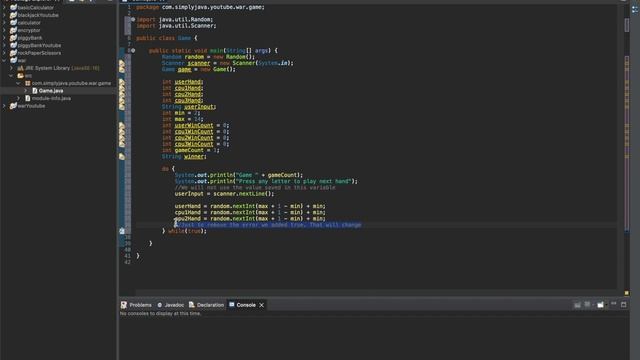
Task: Click the 'int gameCount = 1;' declaration
Action: pos(191,150)
